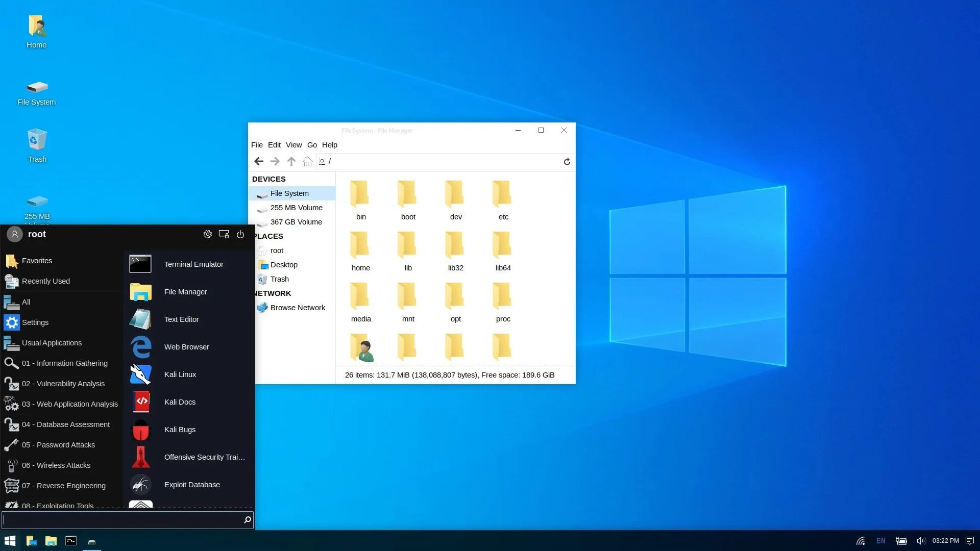Open the terminal icon on the taskbar
The height and width of the screenshot is (551, 980).
pyautogui.click(x=71, y=541)
